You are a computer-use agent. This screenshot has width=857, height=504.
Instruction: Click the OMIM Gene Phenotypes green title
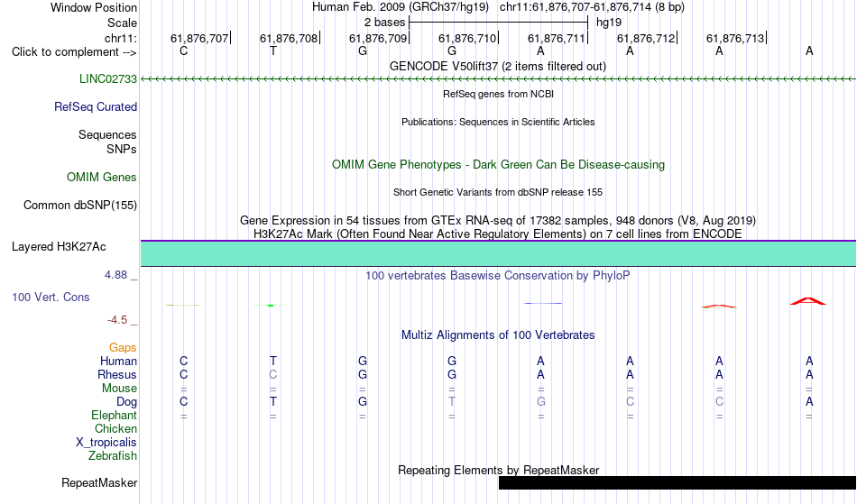[x=499, y=165]
